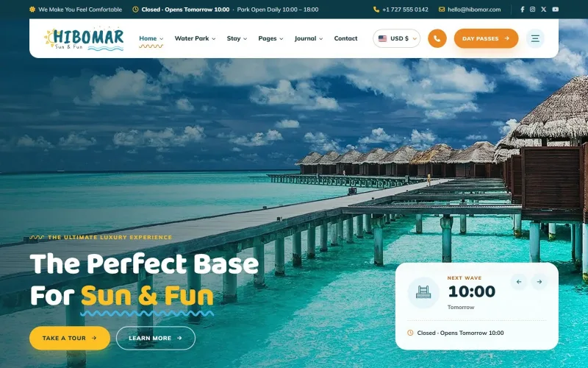Expand the Water Park dropdown menu

(195, 38)
